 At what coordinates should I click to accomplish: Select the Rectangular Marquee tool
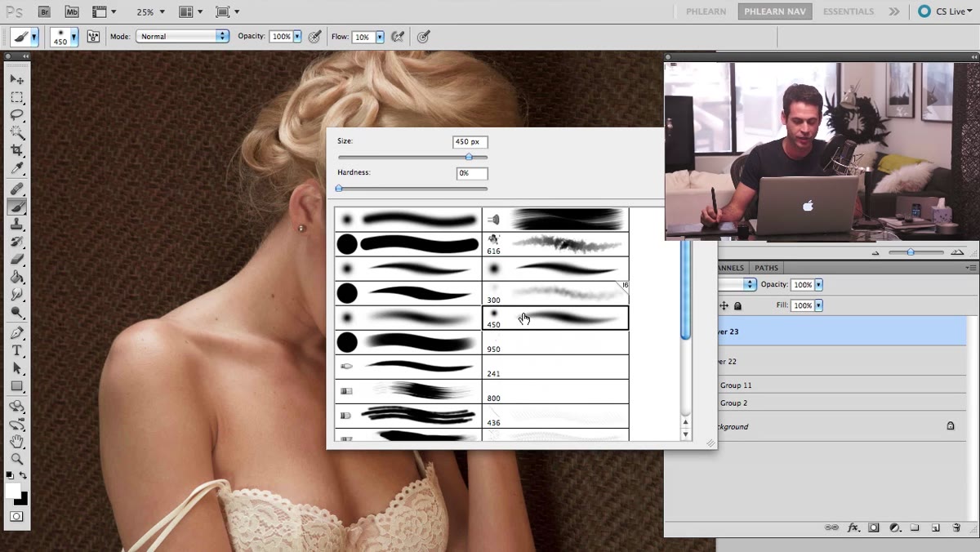pos(16,98)
